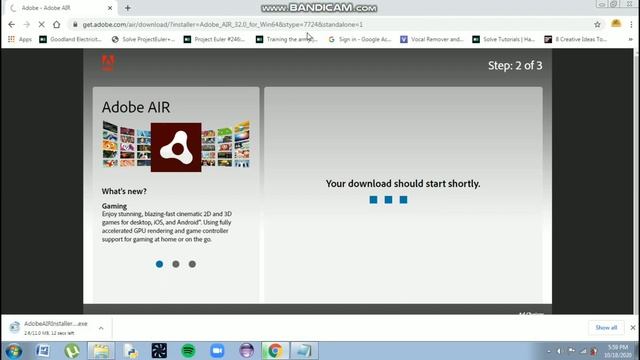Screen dimensions: 640x360
Task: Open the Solve ProjectEuler bookmark
Action: click(143, 39)
